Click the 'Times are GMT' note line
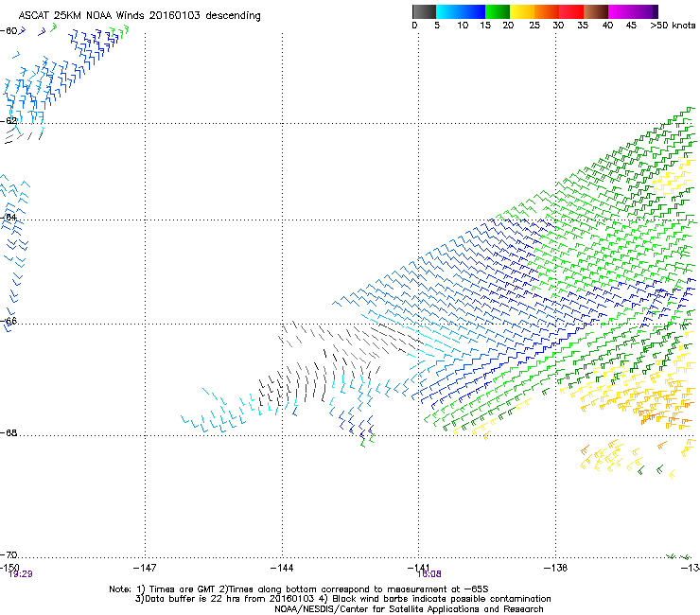The image size is (700, 615). pos(299,589)
